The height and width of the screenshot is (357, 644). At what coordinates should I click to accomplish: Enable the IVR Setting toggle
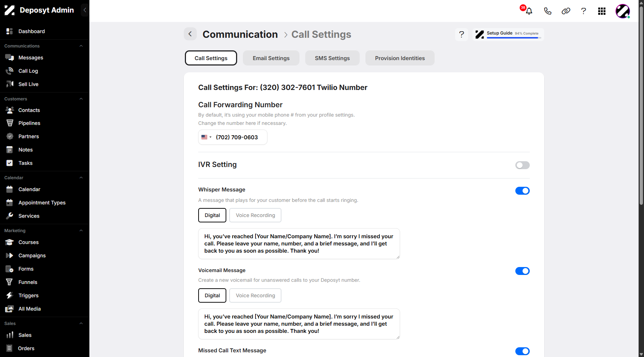point(523,165)
